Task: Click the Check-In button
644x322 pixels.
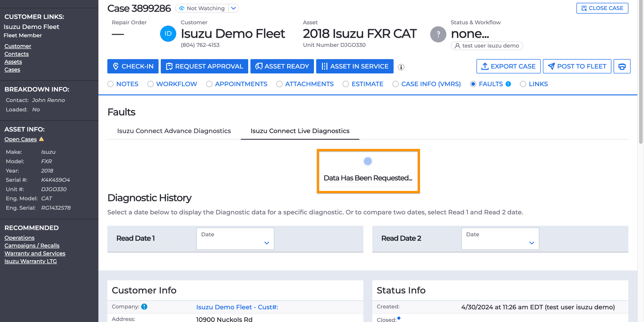Action: 133,66
